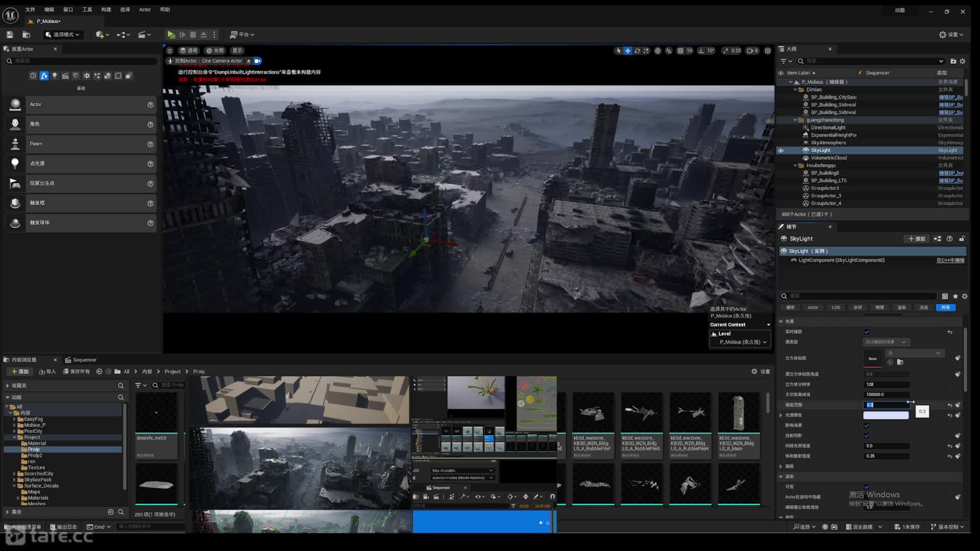Create new folder in the outliner
This screenshot has height=551, width=980.
coord(953,61)
